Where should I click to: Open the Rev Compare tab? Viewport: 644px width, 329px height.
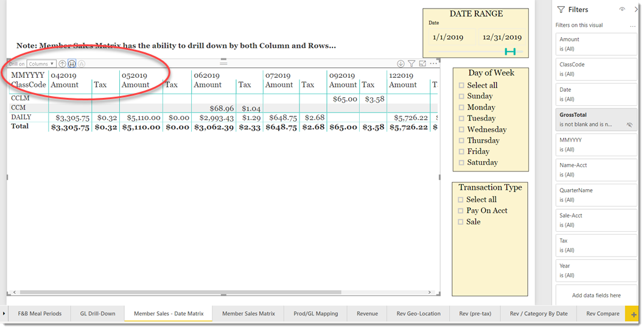coord(602,314)
